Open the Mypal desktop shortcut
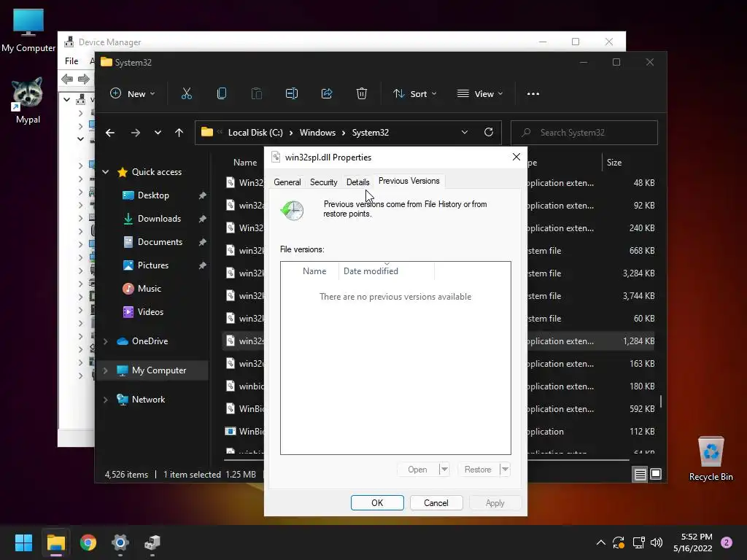This screenshot has width=747, height=560. 28,101
